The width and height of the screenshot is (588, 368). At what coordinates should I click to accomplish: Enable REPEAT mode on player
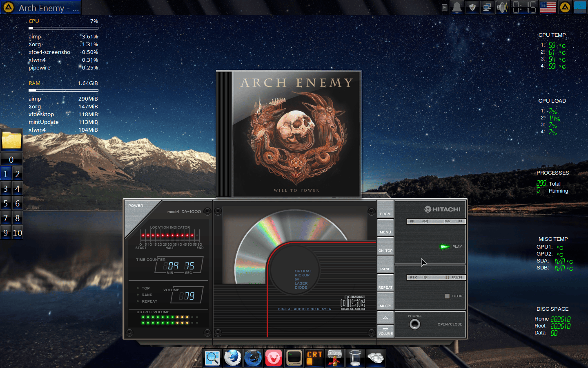(x=385, y=283)
